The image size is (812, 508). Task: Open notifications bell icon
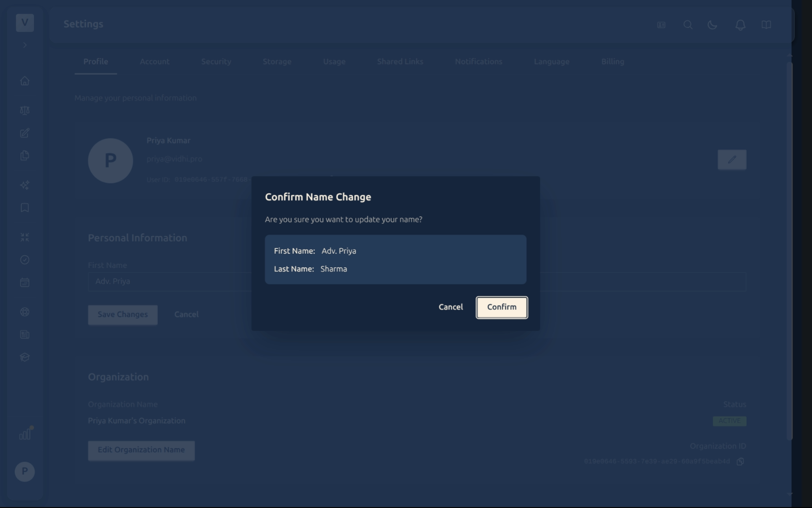pos(740,25)
